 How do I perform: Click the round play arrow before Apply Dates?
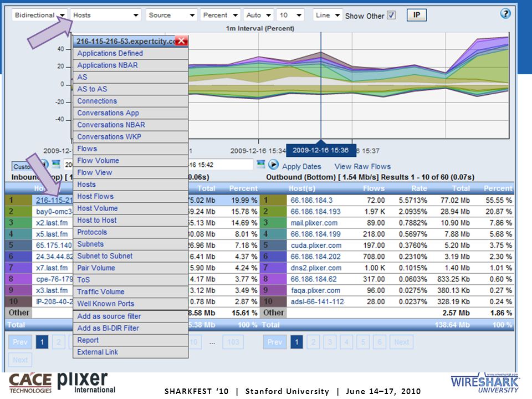click(x=273, y=165)
